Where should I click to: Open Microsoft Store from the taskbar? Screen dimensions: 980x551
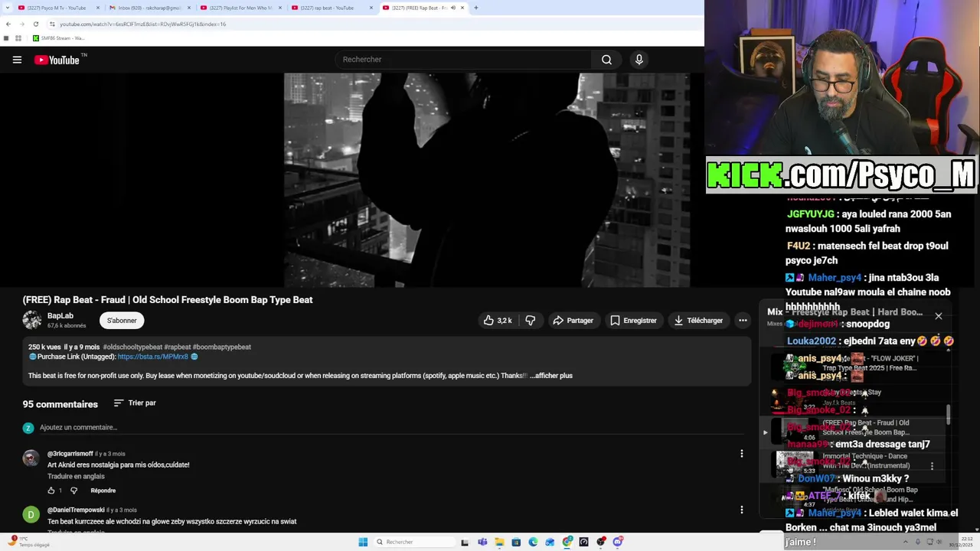516,542
